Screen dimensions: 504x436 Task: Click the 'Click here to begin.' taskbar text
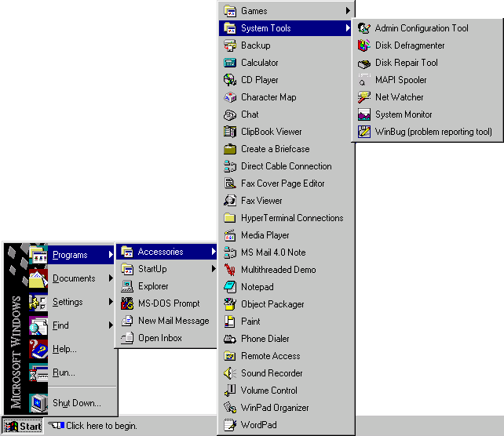point(101,426)
